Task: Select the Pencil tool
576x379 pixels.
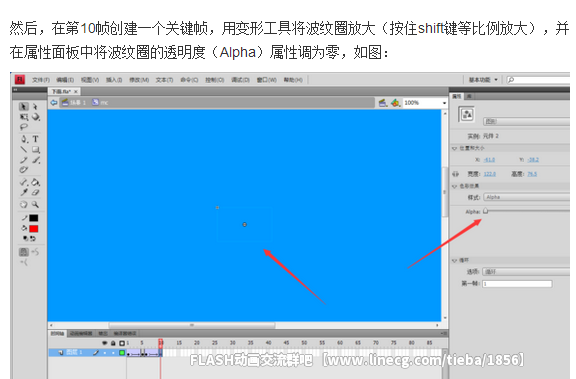Action: tap(24, 160)
